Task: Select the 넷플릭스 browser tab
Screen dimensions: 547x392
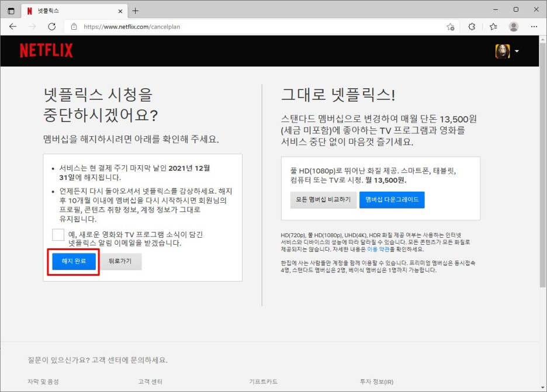Action: coord(74,11)
